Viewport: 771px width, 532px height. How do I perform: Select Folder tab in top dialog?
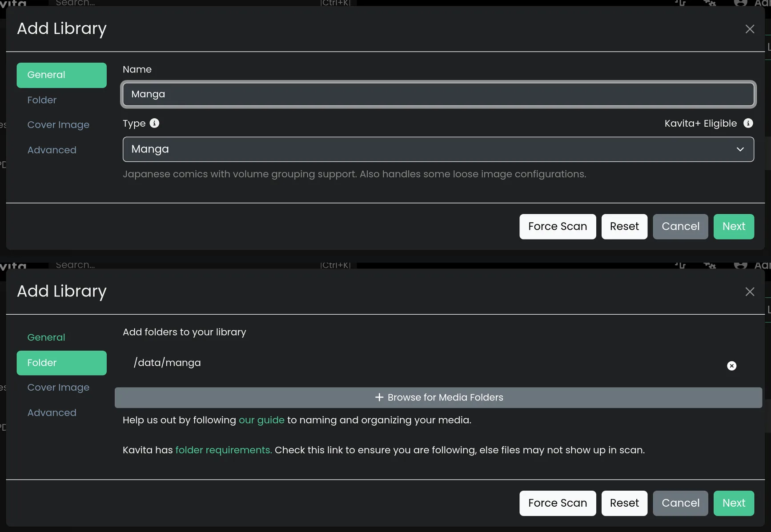(62, 100)
